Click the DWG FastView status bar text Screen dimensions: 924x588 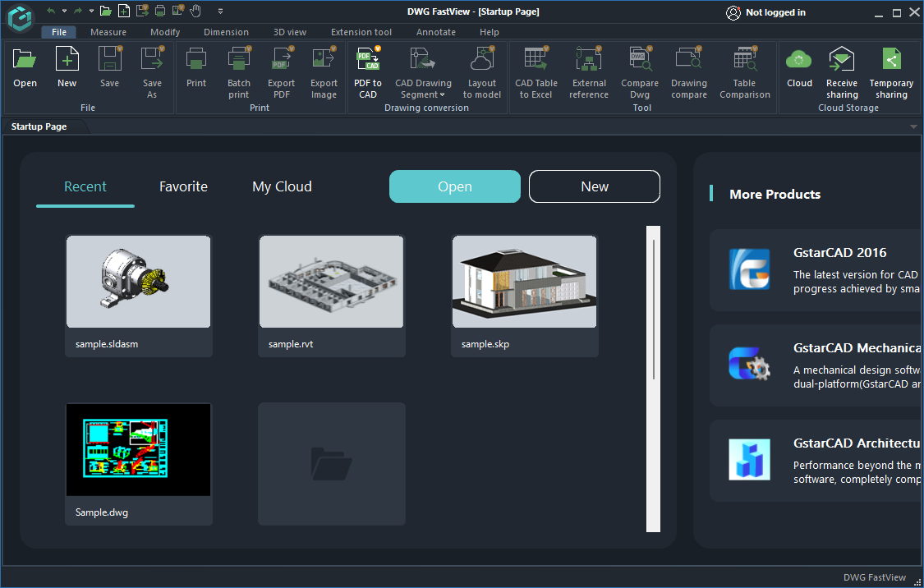click(874, 577)
